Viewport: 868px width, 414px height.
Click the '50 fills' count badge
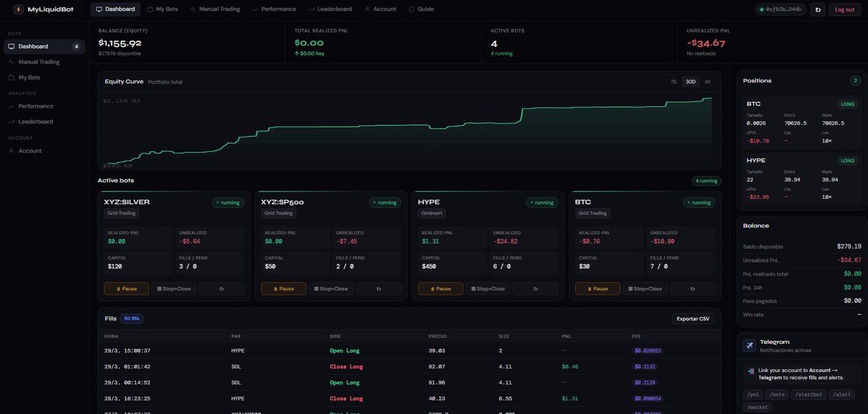pyautogui.click(x=132, y=318)
